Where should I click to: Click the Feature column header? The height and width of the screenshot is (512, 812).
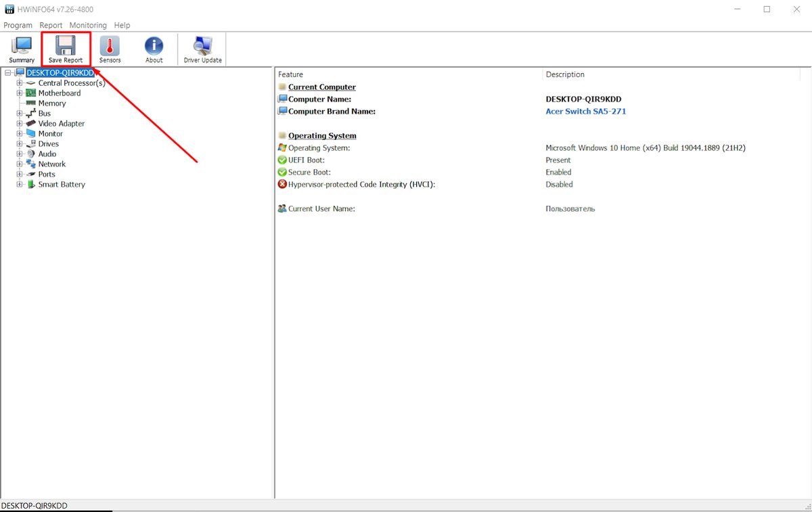coord(291,74)
